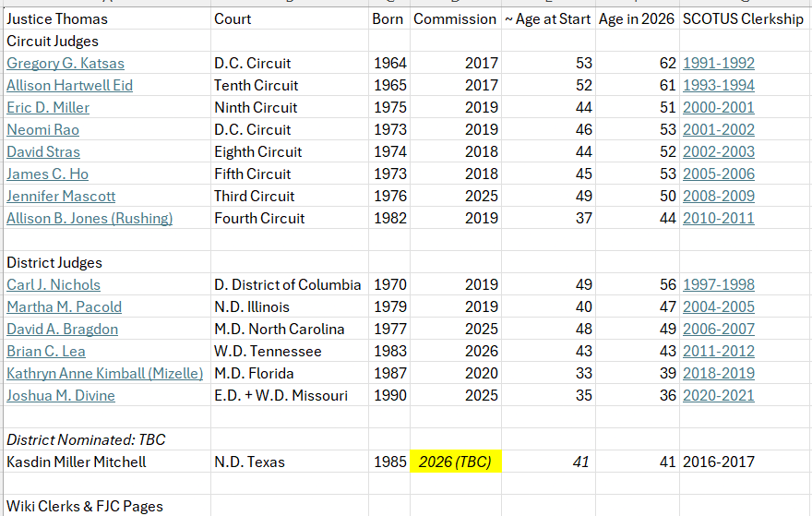Select the D. District of Columbia cell
Screen dimensions: 812x516
290,285
